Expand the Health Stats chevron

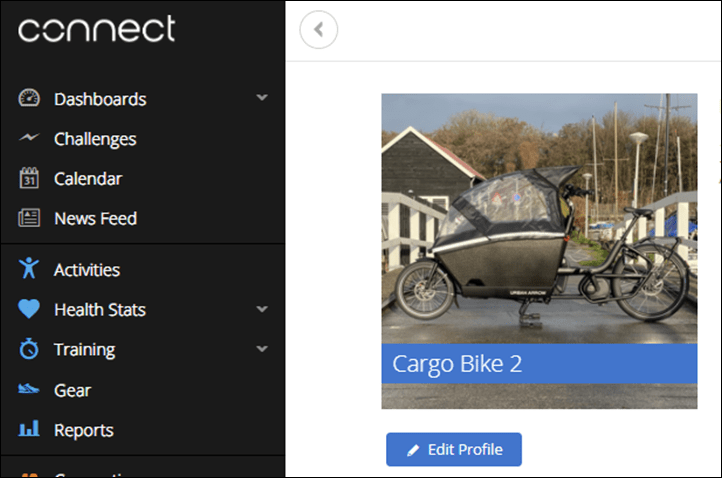(x=262, y=309)
